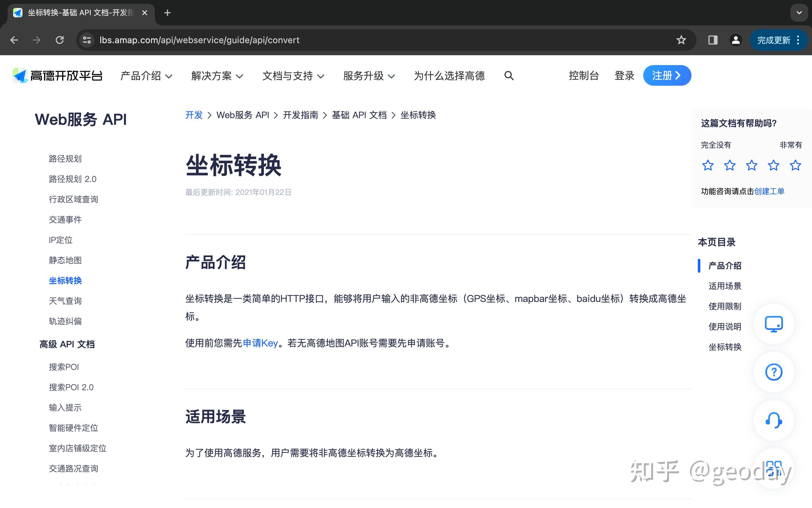Jump to 产品介绍 in page contents
This screenshot has height=508, width=812.
point(725,266)
